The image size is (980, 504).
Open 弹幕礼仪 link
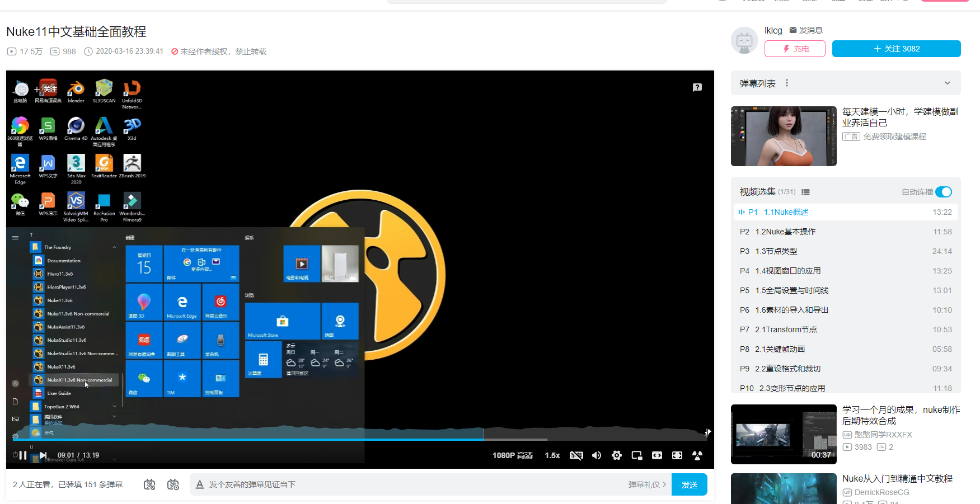pos(647,484)
